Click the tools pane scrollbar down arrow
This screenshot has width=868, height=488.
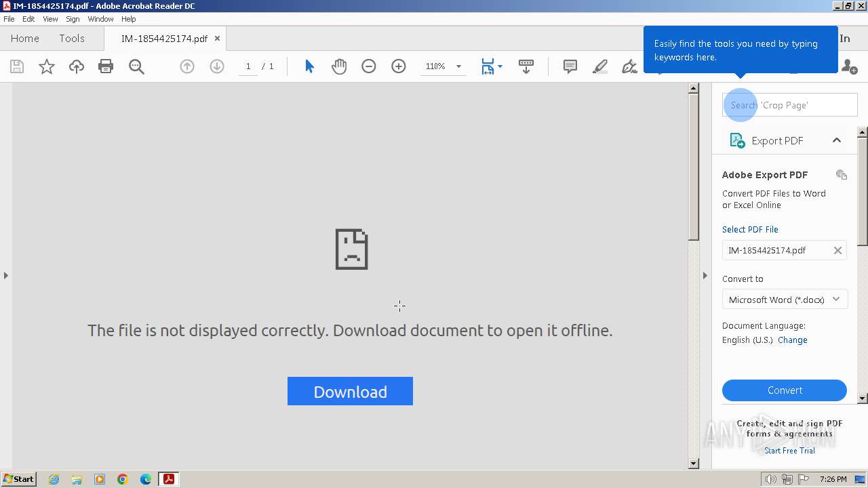(863, 399)
